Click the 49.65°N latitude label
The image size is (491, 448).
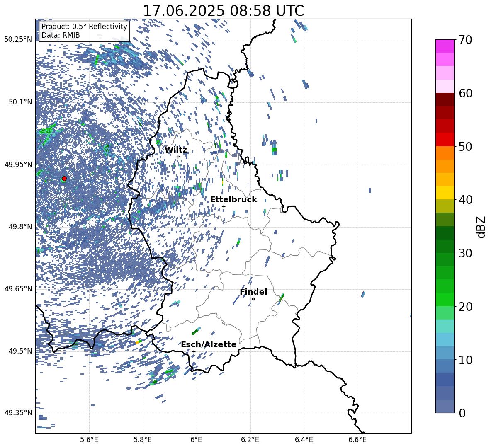pos(18,288)
